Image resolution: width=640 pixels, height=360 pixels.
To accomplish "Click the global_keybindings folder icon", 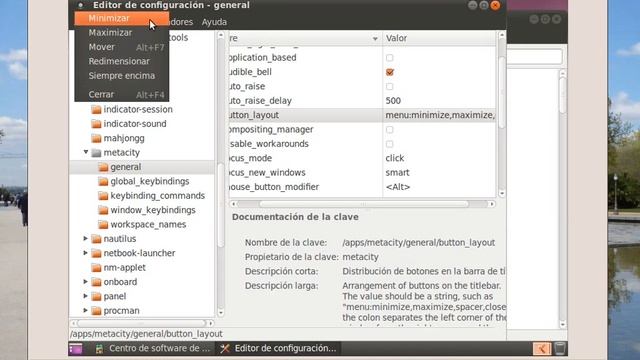I will [103, 181].
